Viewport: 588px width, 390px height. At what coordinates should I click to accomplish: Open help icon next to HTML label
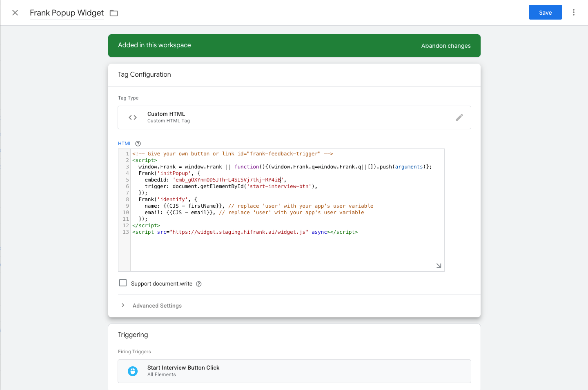(x=138, y=144)
